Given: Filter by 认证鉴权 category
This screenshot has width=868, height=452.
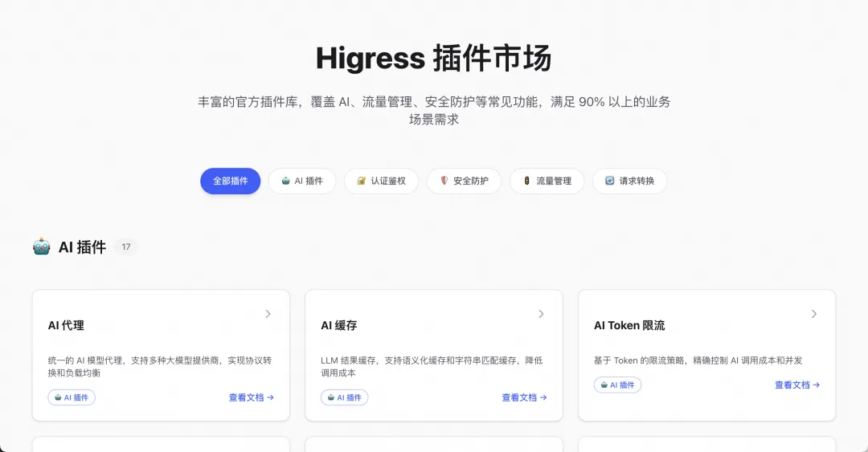Looking at the screenshot, I should pyautogui.click(x=382, y=181).
